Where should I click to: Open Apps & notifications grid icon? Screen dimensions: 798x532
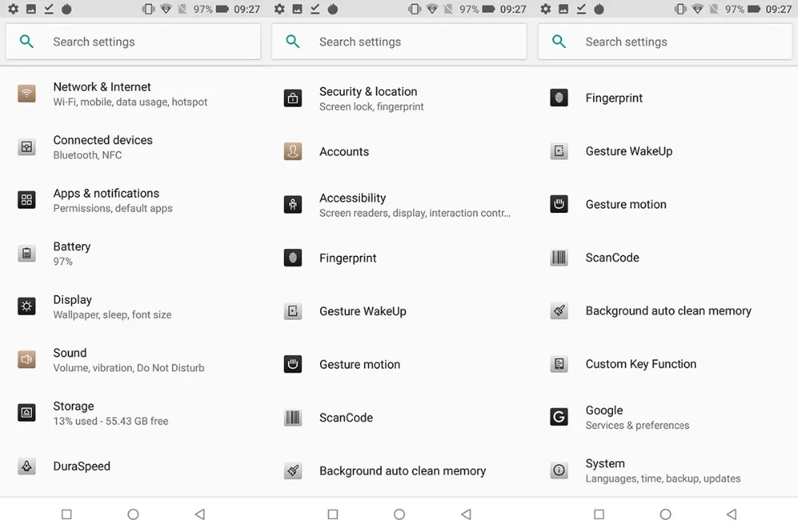pos(26,200)
